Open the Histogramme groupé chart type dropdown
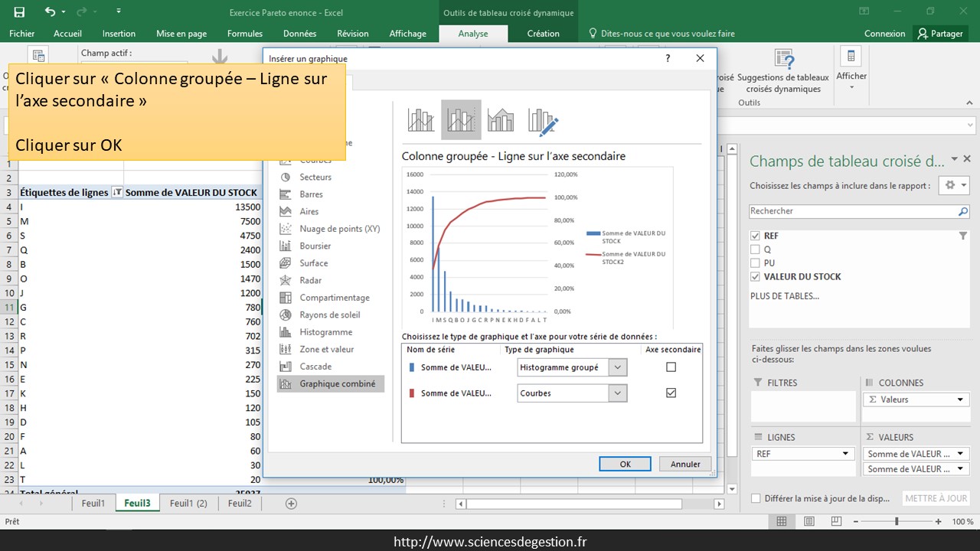The height and width of the screenshot is (551, 980). click(618, 367)
